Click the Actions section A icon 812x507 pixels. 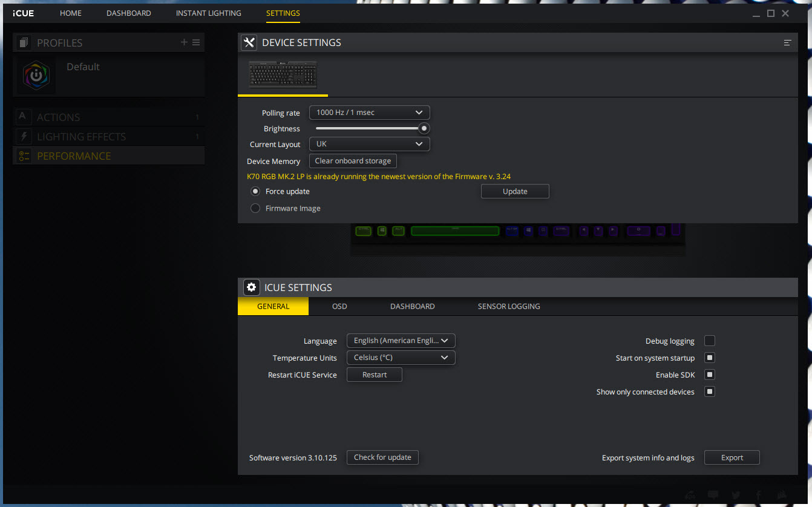[23, 117]
